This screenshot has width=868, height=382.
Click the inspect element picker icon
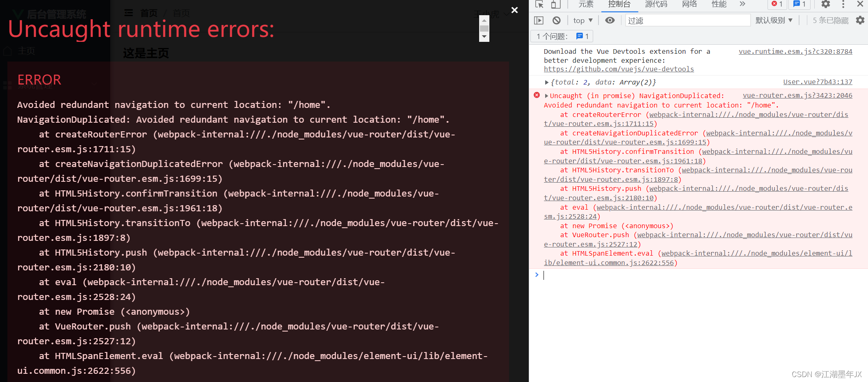pos(539,5)
